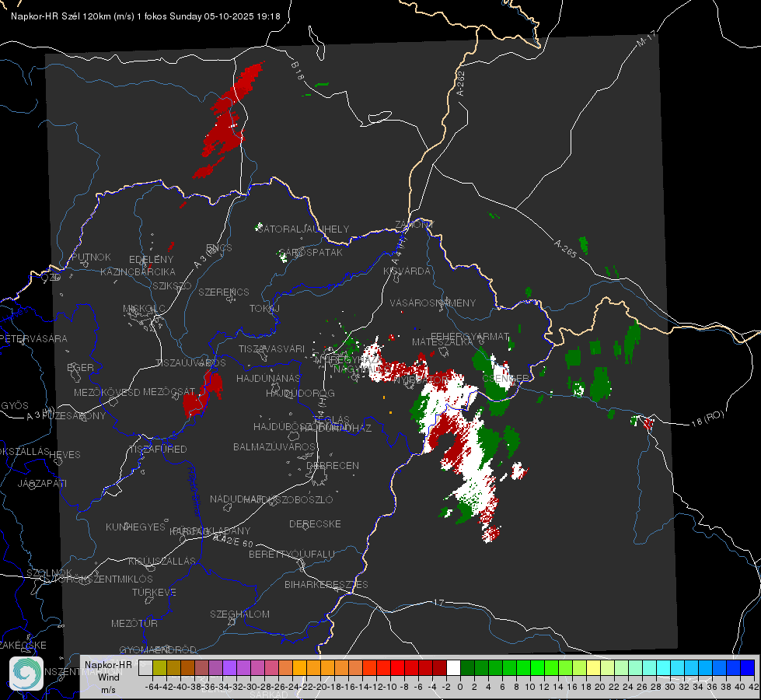Click the PÉTERVÁSÁRA city label
The width and height of the screenshot is (761, 700).
click(34, 338)
